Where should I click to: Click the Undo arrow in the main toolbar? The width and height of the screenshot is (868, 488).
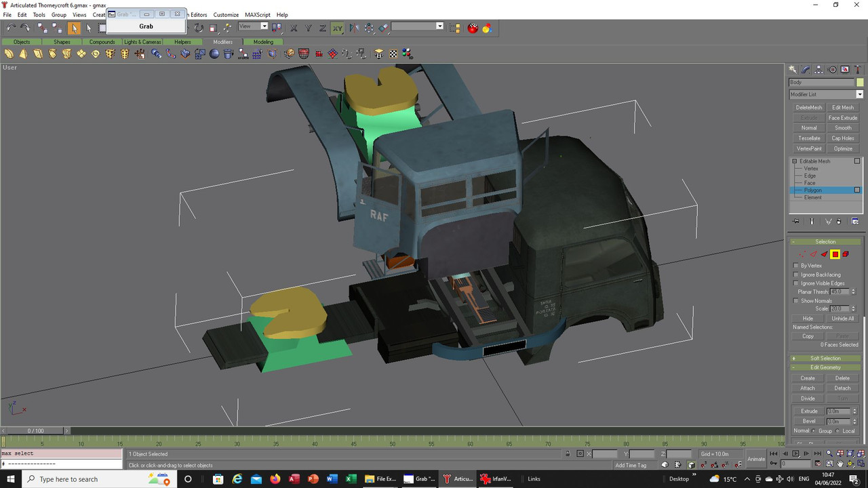coord(11,28)
